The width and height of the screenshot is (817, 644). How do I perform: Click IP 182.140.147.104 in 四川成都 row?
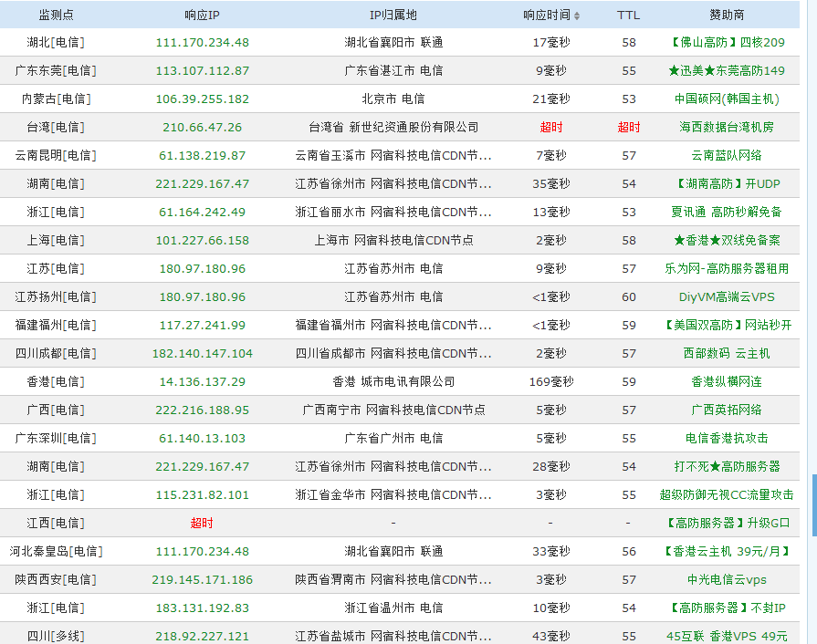point(202,354)
